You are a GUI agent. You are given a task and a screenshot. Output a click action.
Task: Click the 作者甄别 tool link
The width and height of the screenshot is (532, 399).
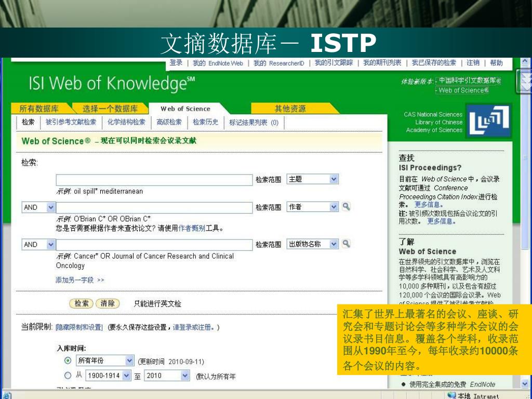click(x=192, y=229)
